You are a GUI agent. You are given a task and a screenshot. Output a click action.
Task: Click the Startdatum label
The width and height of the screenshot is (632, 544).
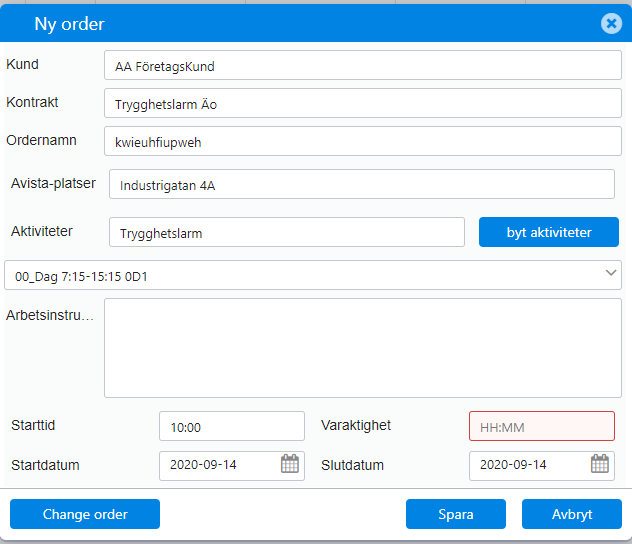(45, 465)
